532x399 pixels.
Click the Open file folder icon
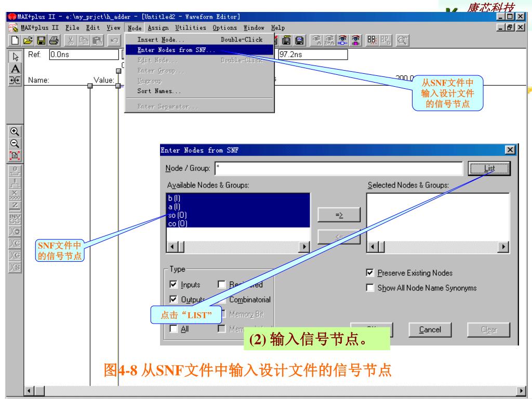click(x=28, y=41)
